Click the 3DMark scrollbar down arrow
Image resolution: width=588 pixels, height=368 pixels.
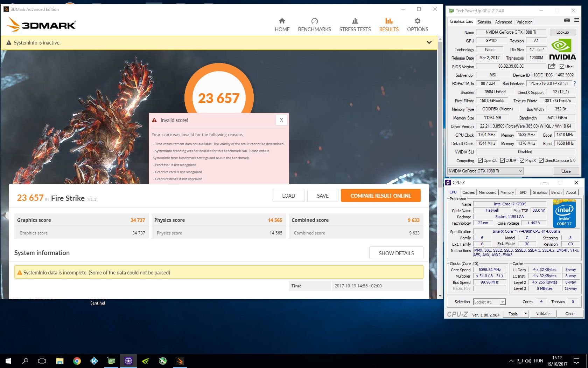pos(440,296)
